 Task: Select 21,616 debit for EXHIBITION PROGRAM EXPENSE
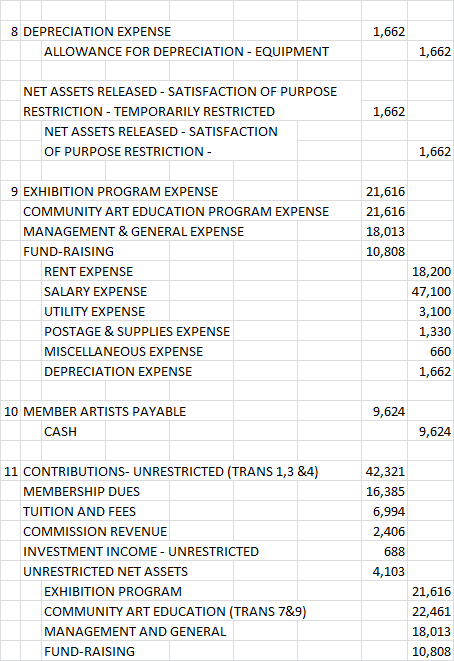pyautogui.click(x=384, y=191)
